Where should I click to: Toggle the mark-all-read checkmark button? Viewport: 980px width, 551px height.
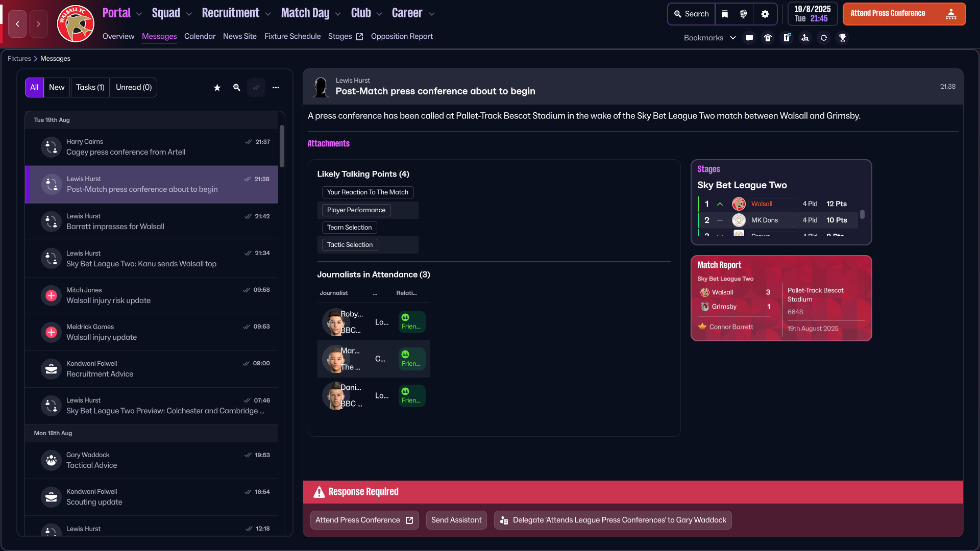click(x=256, y=88)
